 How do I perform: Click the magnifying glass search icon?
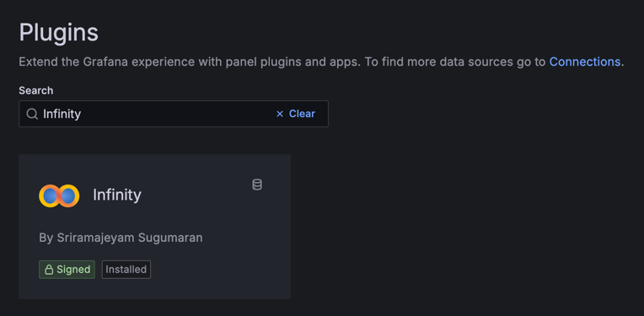[32, 114]
